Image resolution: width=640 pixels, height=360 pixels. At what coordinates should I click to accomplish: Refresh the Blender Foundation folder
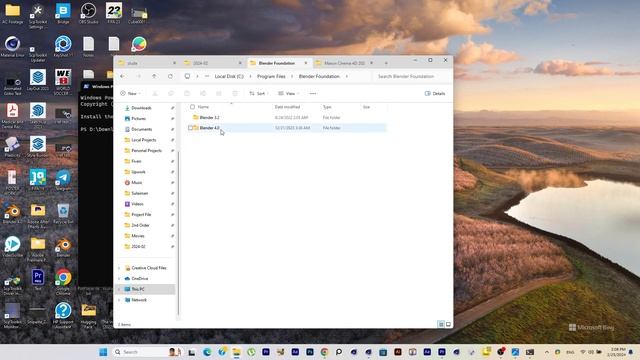pyautogui.click(x=170, y=76)
